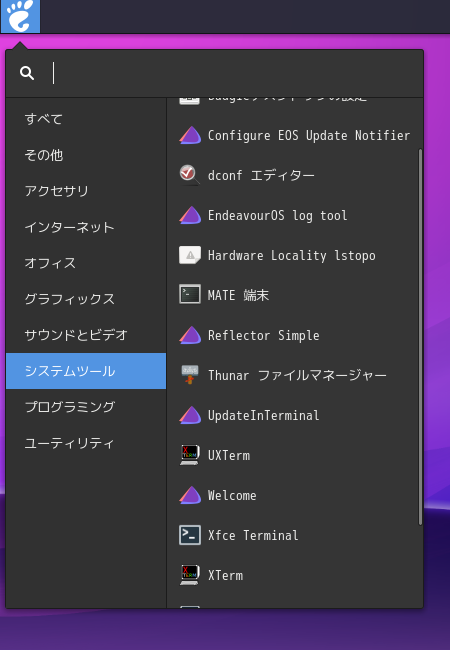Screen dimensions: 450x650
Task: Select the すべて category
Action: [86, 119]
